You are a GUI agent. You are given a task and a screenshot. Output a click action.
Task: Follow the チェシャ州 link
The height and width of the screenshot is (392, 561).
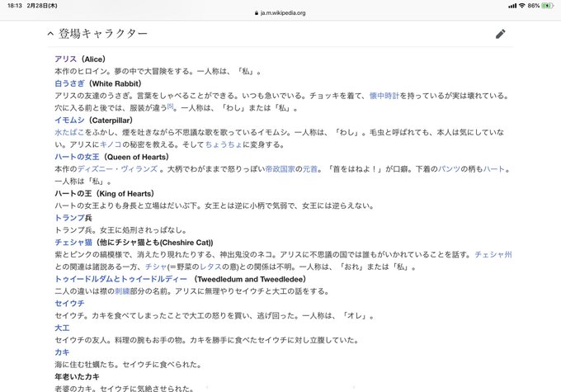tap(493, 254)
